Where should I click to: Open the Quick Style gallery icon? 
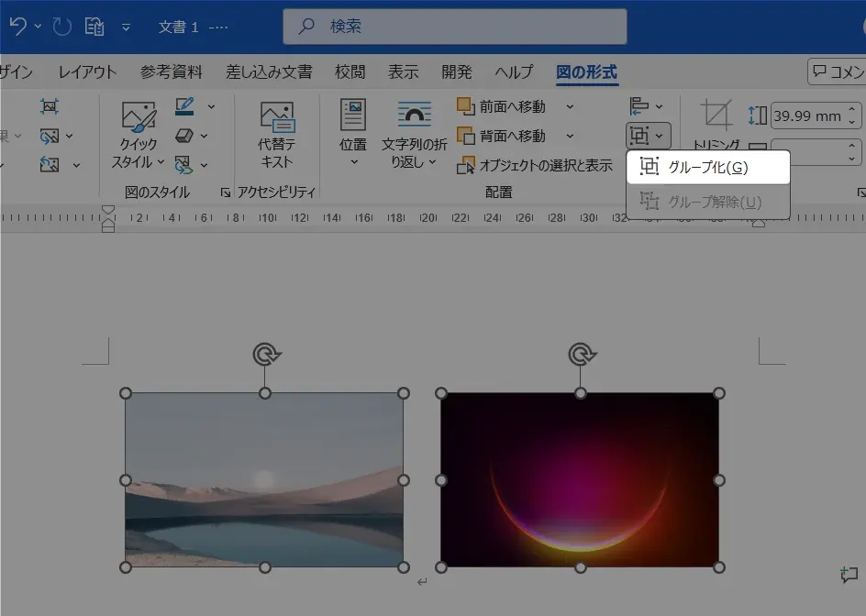139,116
